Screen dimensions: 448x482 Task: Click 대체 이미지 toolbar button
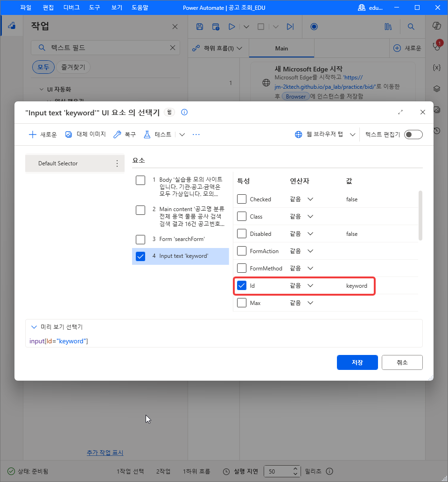[86, 135]
